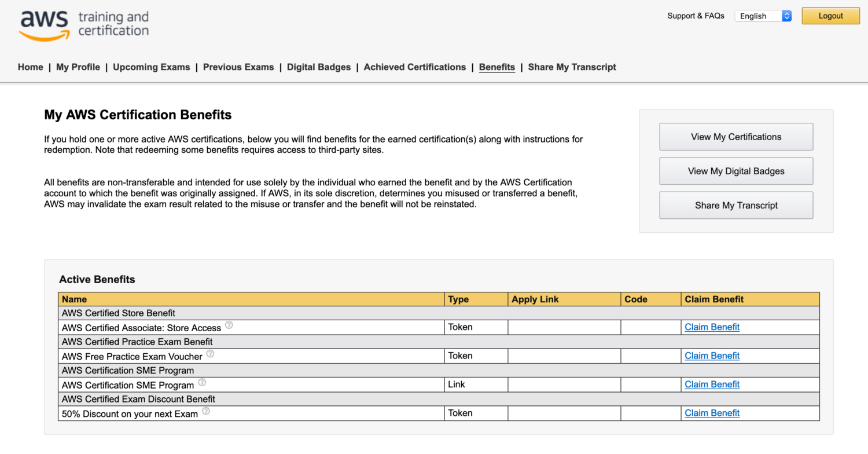868x454 pixels.
Task: Open help icon beside AWS Certification SME Program row
Action: tap(202, 382)
